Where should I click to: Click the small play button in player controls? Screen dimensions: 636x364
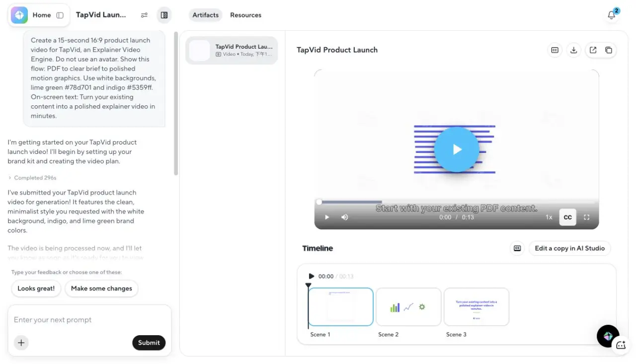(x=327, y=217)
